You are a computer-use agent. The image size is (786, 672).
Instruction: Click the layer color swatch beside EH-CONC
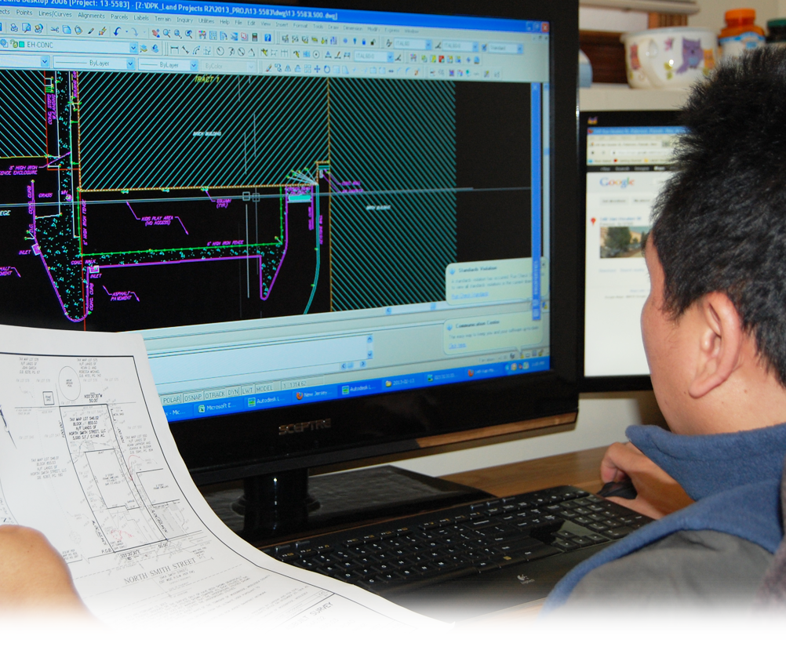point(21,45)
